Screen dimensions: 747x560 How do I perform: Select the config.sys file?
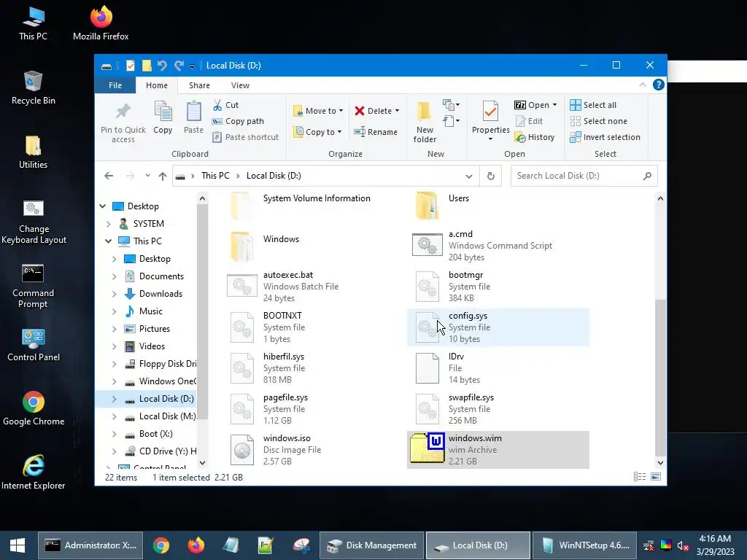pos(498,327)
